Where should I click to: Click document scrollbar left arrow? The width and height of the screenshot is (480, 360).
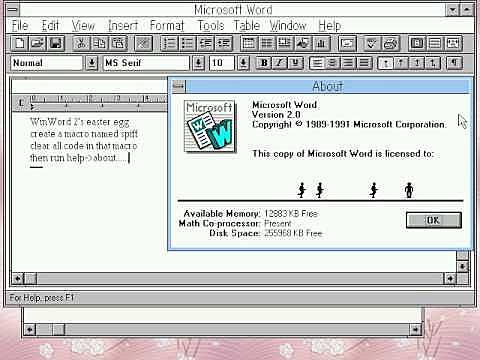(18, 278)
